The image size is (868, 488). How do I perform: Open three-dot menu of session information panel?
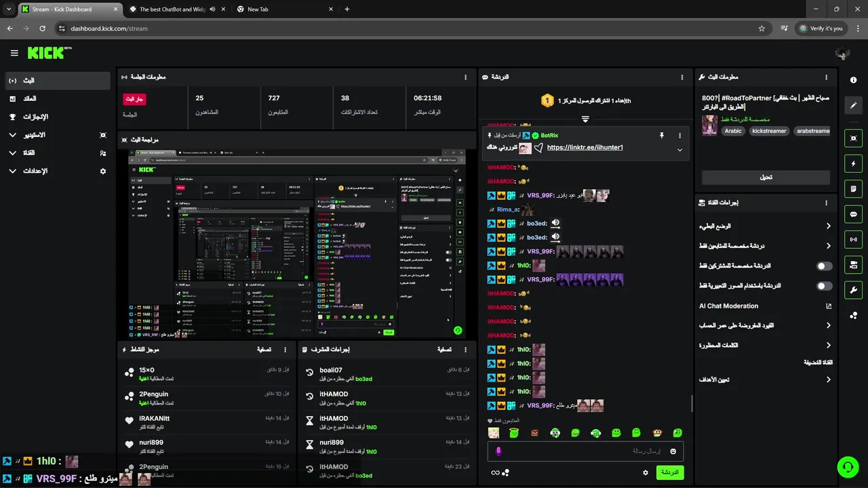tap(465, 77)
